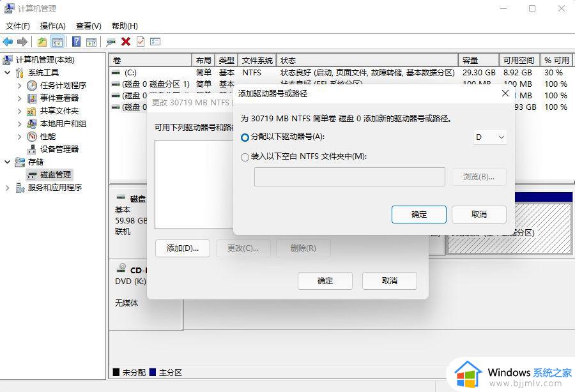Click the 添加(D)... button
This screenshot has width=575, height=392.
tap(183, 248)
